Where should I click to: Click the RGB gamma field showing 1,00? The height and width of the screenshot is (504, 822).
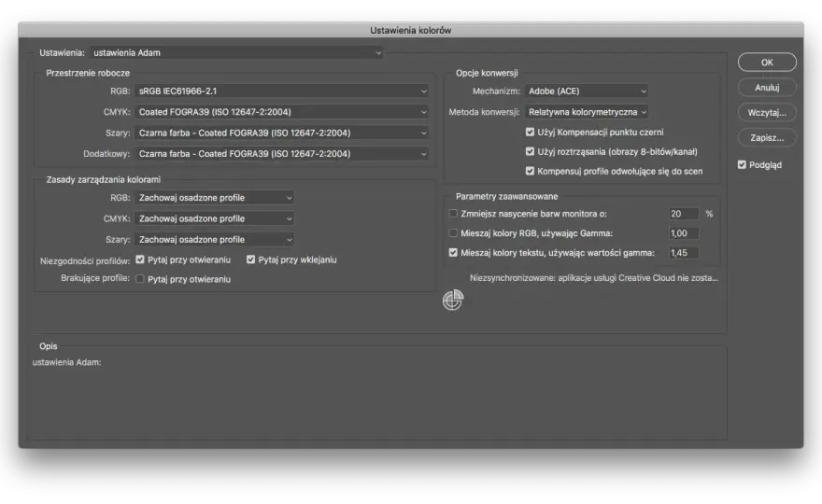click(x=684, y=233)
